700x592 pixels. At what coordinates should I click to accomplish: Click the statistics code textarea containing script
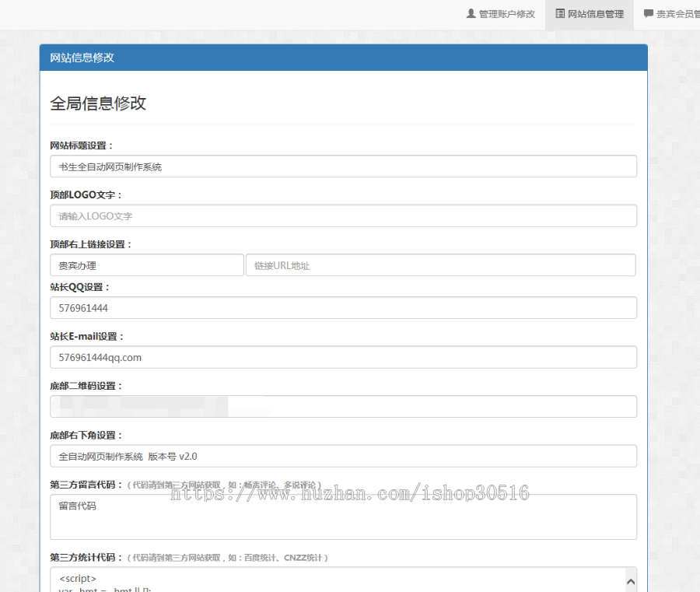click(x=334, y=581)
